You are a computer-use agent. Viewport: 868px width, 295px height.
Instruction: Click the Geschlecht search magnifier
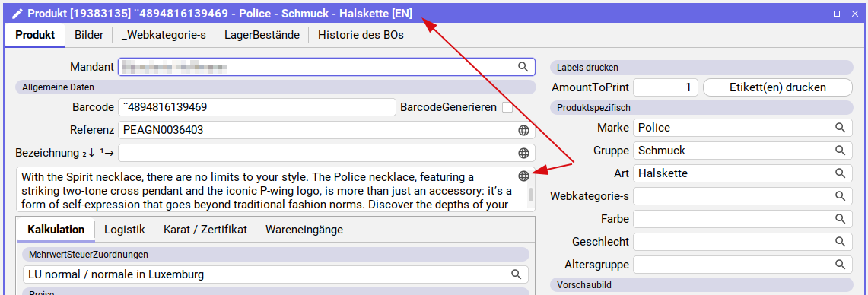pos(841,242)
